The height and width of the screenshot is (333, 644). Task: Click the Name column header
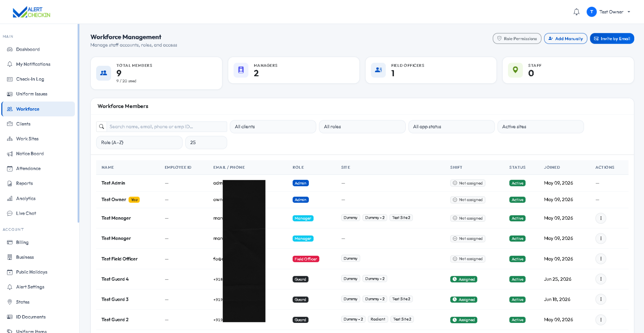click(x=108, y=167)
